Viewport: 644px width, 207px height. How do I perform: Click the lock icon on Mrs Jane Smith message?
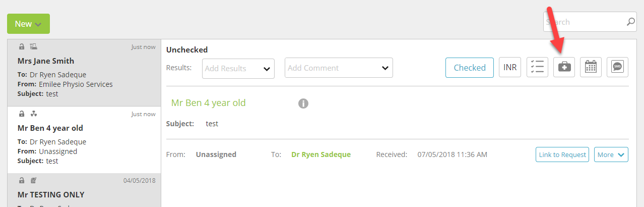(x=21, y=46)
